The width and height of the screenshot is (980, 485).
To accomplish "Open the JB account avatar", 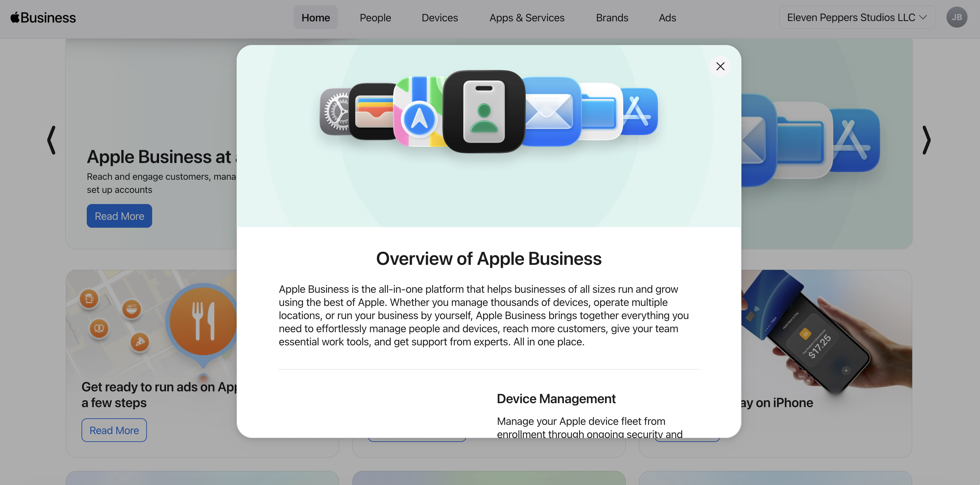I will pyautogui.click(x=956, y=17).
